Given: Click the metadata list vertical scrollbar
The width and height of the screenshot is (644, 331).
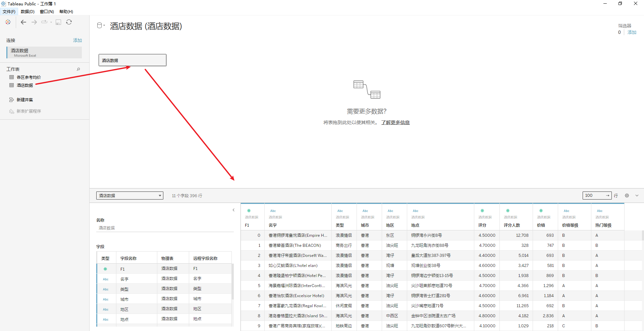Looking at the screenshot, I should (x=232, y=282).
